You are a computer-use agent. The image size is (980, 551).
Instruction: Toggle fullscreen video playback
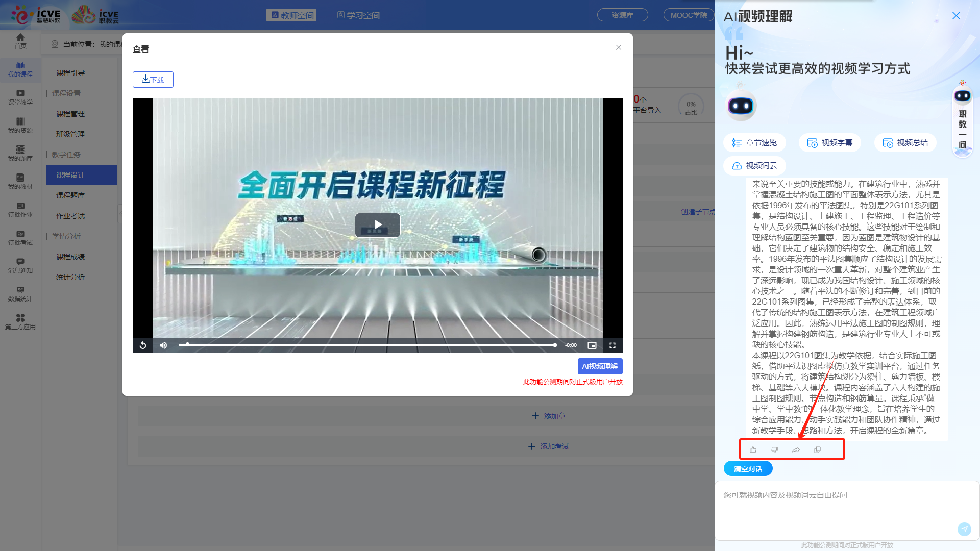click(x=612, y=345)
